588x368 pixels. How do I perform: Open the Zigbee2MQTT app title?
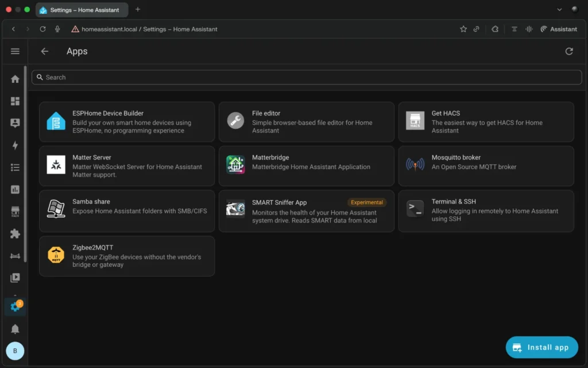(92, 247)
